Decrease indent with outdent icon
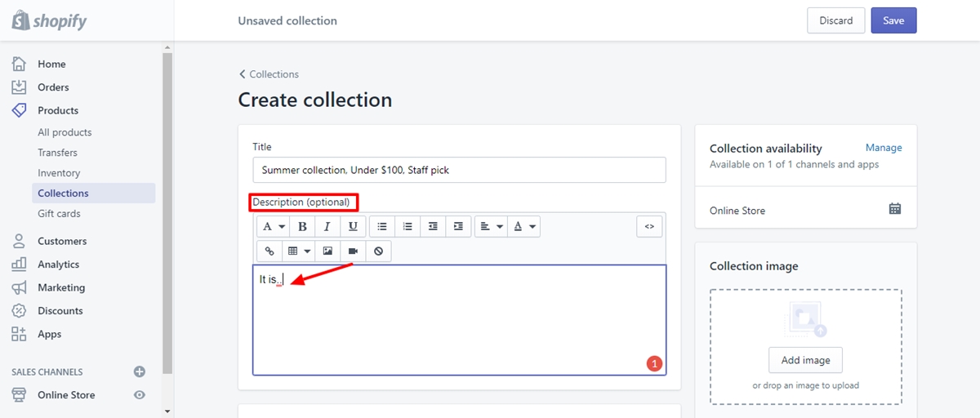980x418 pixels. tap(433, 226)
